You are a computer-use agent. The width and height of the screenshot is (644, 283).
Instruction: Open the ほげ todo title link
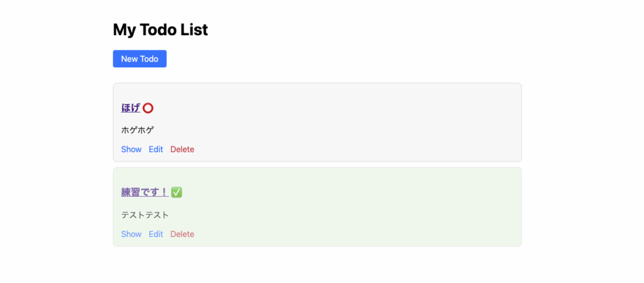click(x=130, y=108)
